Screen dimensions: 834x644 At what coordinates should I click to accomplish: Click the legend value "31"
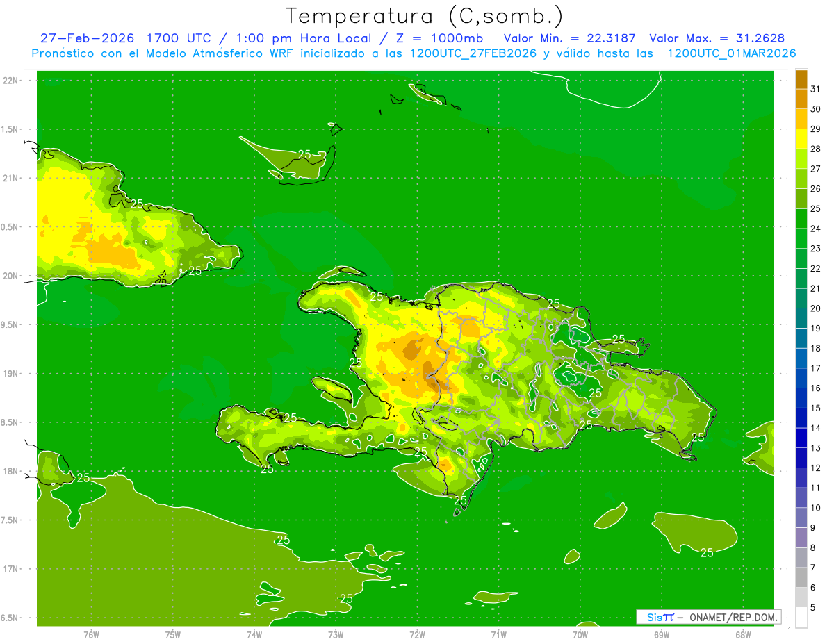click(x=816, y=89)
